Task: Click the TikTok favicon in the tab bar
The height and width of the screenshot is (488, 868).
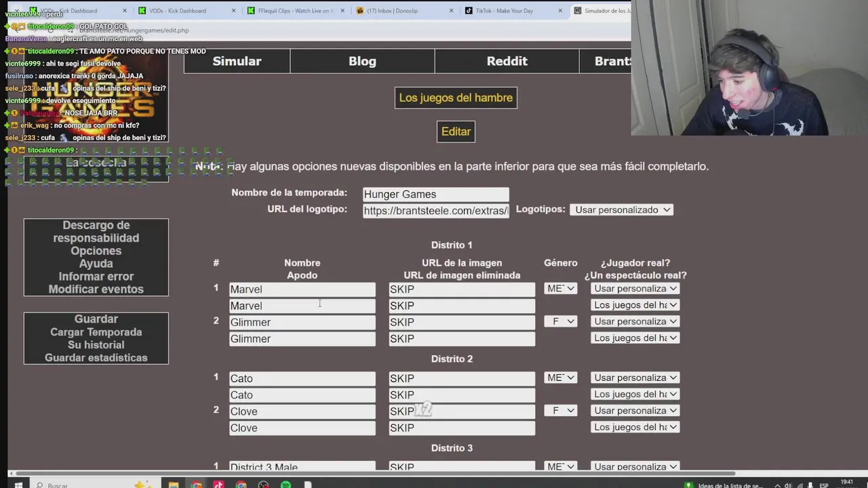Action: (469, 11)
